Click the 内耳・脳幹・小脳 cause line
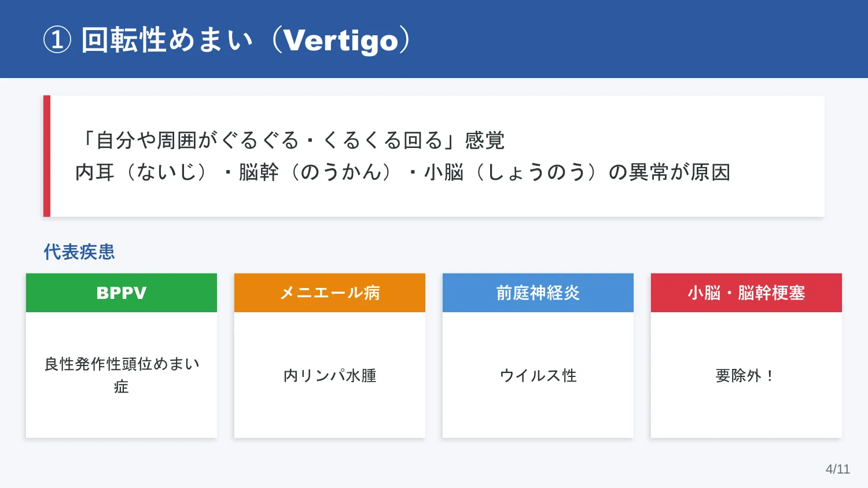868x488 pixels. pos(403,172)
